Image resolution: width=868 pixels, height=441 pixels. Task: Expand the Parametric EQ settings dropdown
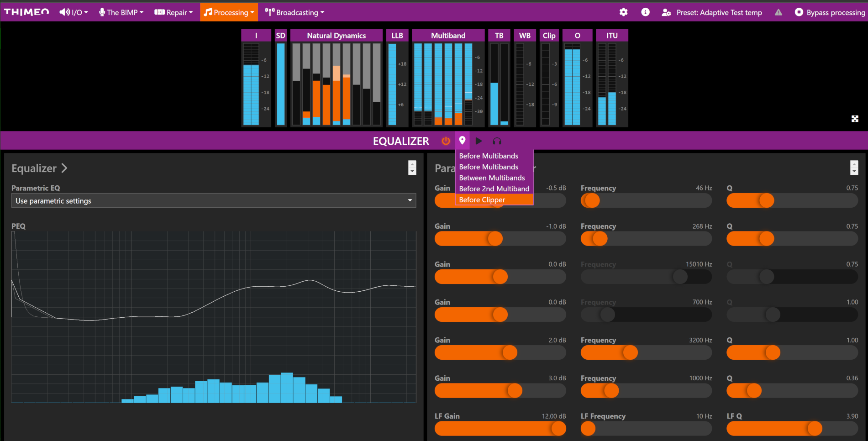tap(213, 201)
